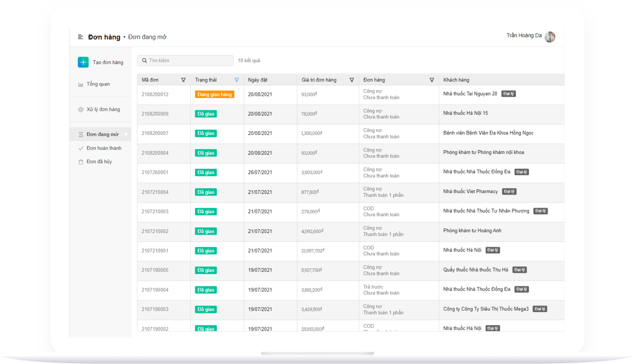
Task: Open the Giá trị đơn hàng filter
Action: coord(351,80)
